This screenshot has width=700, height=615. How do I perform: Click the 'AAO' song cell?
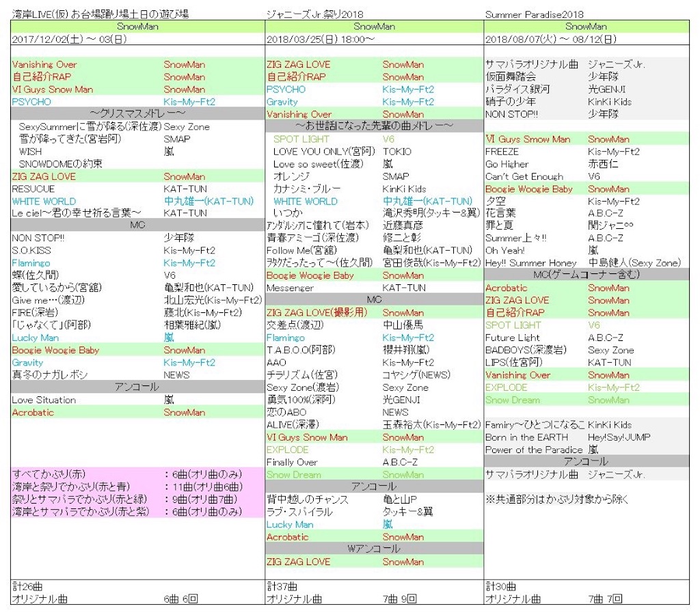[276, 362]
